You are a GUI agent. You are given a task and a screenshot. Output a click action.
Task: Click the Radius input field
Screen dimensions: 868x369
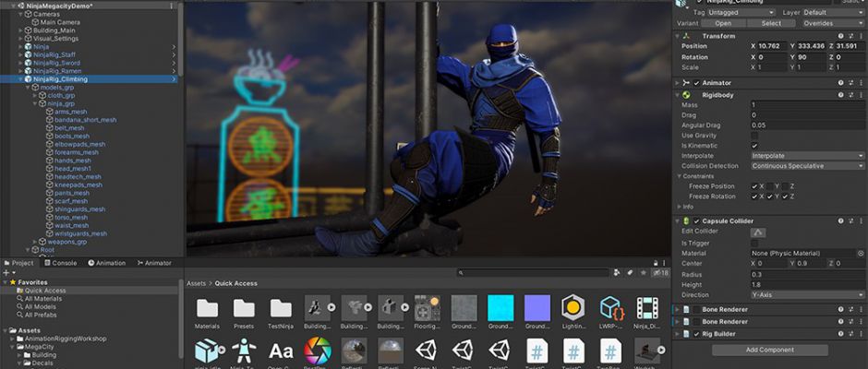click(805, 274)
